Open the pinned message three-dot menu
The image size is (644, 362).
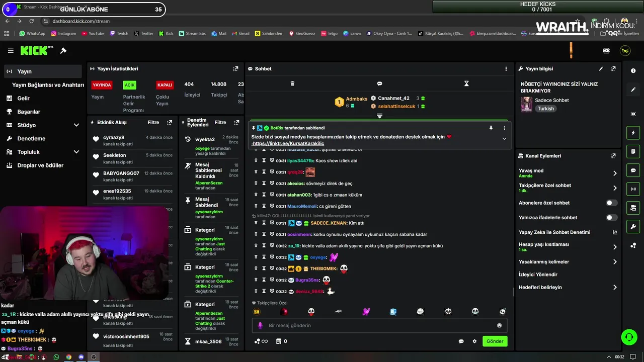tap(504, 128)
